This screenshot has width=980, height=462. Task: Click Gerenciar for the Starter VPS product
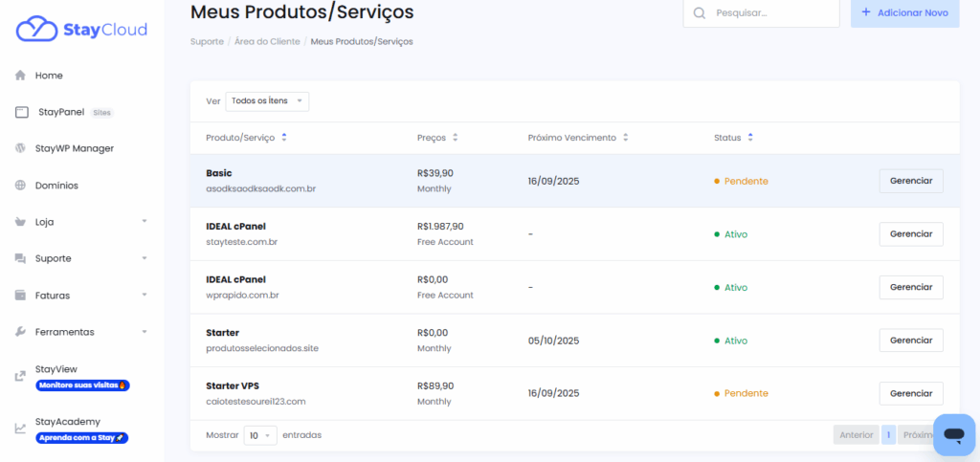[x=910, y=393]
